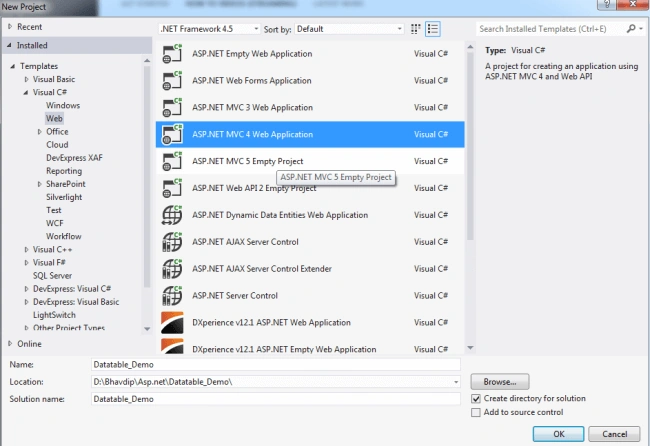Click the Search Installed Templates box

coord(551,29)
